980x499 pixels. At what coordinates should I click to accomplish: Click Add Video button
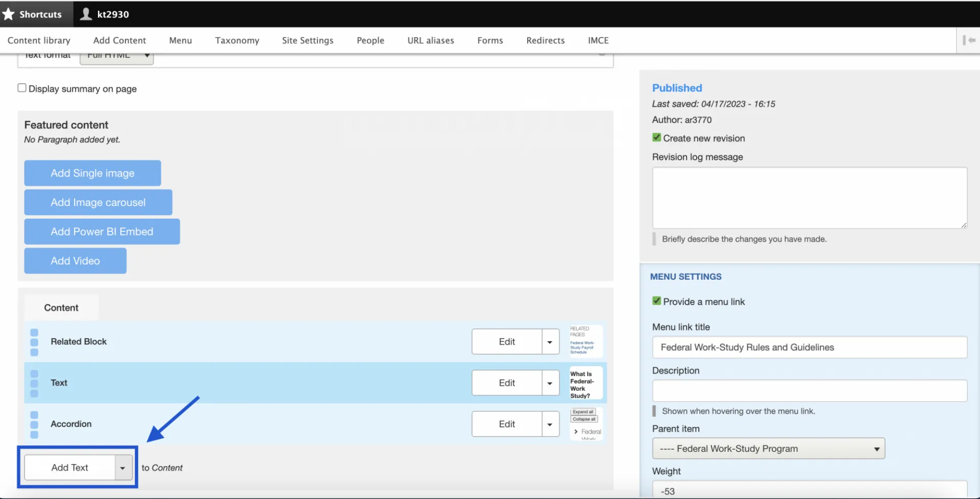(x=75, y=260)
